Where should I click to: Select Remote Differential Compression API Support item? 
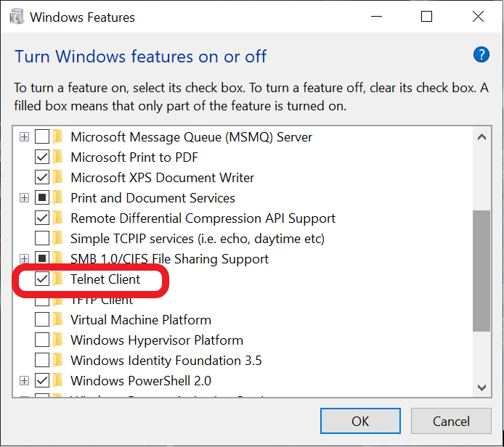click(203, 218)
